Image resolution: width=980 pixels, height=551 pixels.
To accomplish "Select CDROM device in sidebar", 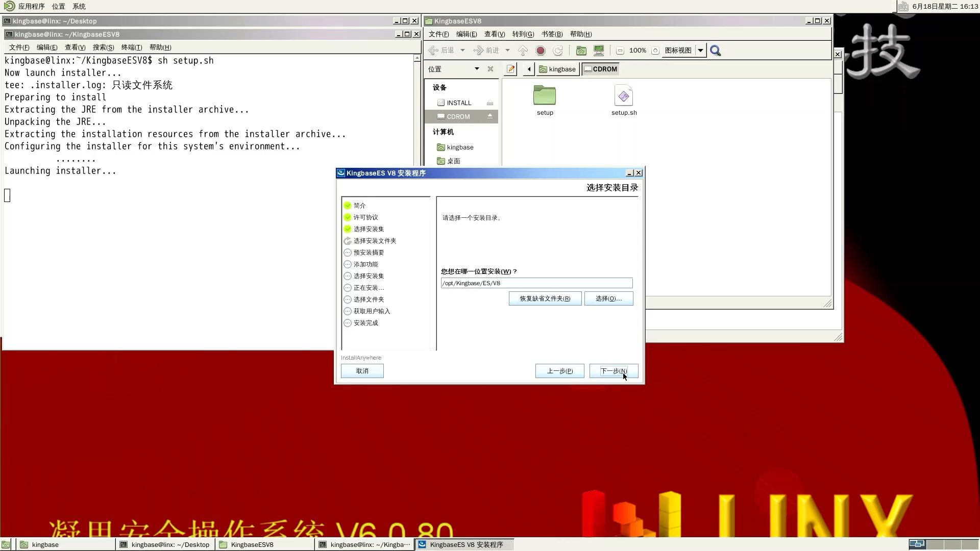I will tap(458, 116).
